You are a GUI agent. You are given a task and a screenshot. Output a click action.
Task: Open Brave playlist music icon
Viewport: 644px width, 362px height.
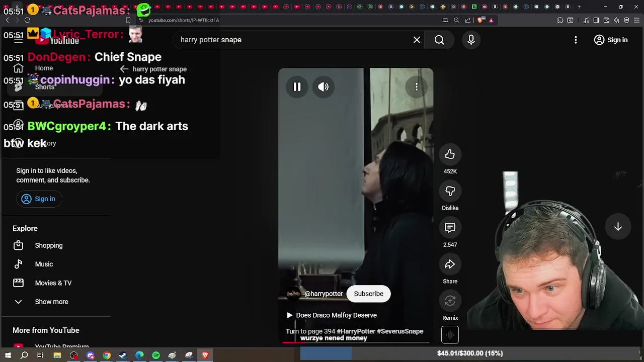[x=587, y=20]
